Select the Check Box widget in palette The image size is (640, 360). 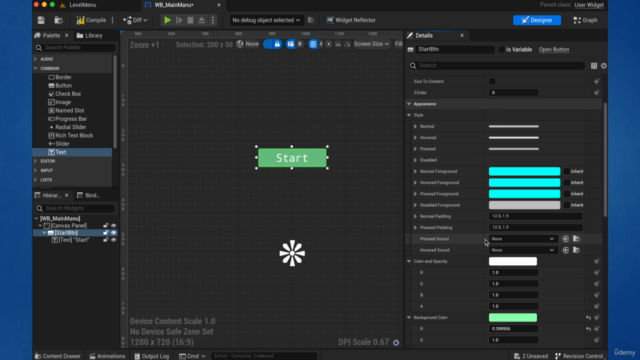pyautogui.click(x=64, y=94)
